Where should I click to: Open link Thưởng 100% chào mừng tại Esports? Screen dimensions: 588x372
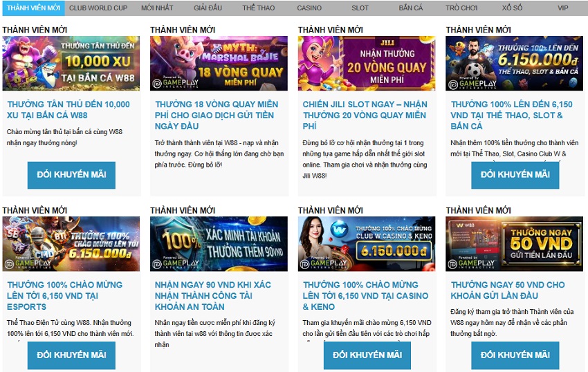[x=64, y=295]
